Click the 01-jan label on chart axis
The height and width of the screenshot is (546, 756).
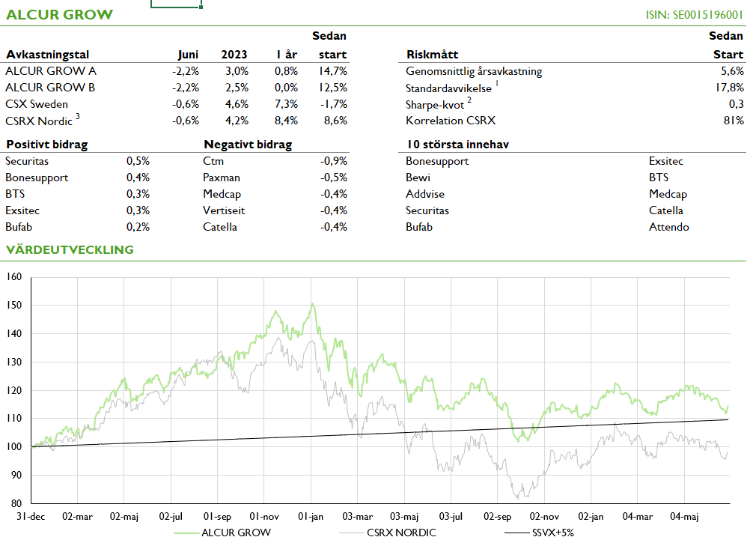pyautogui.click(x=311, y=517)
